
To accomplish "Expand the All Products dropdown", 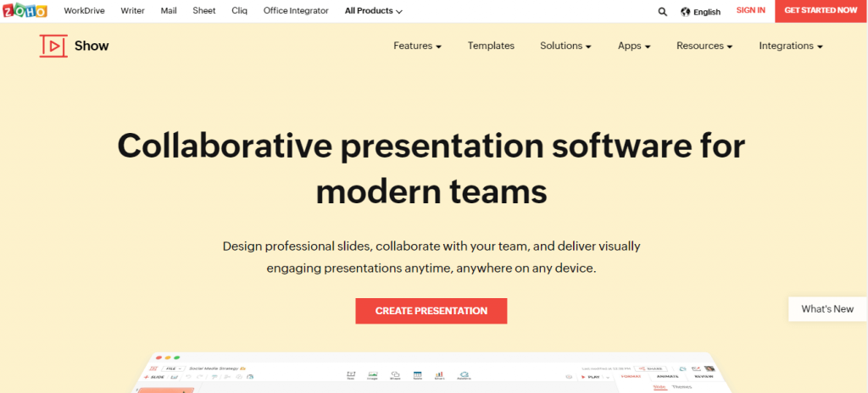I will click(374, 11).
